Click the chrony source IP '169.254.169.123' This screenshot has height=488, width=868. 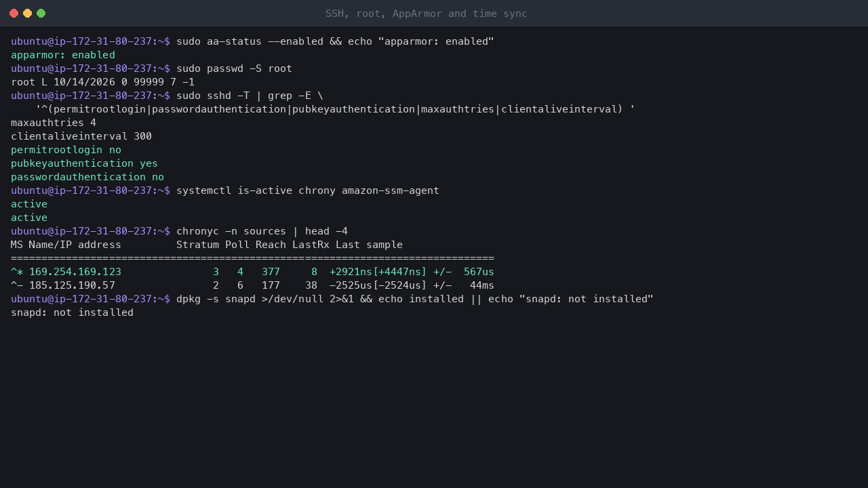click(75, 272)
